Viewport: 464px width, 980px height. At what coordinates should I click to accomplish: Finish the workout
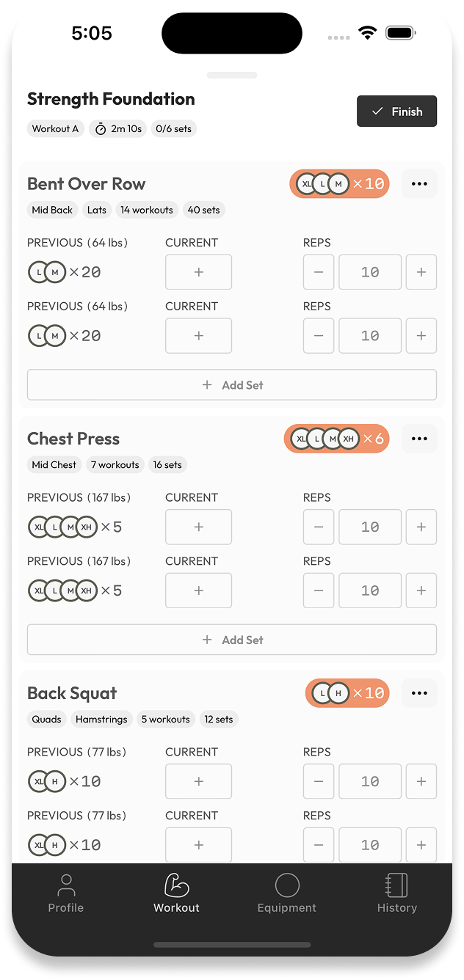(x=396, y=111)
